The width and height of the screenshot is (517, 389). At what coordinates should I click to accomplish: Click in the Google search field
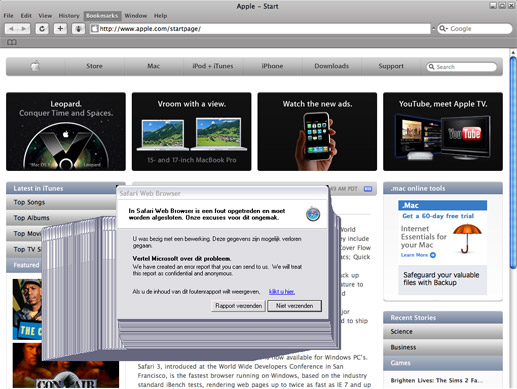point(475,29)
